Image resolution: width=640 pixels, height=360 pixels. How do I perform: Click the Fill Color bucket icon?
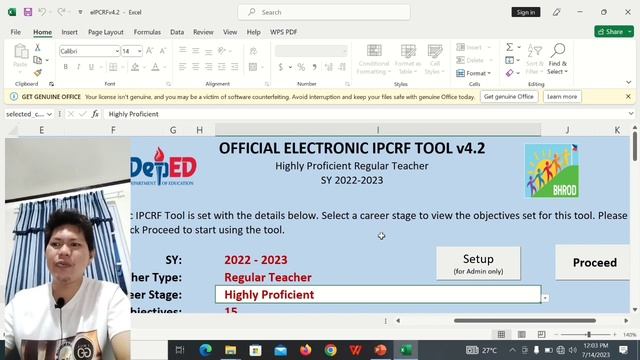coord(135,67)
